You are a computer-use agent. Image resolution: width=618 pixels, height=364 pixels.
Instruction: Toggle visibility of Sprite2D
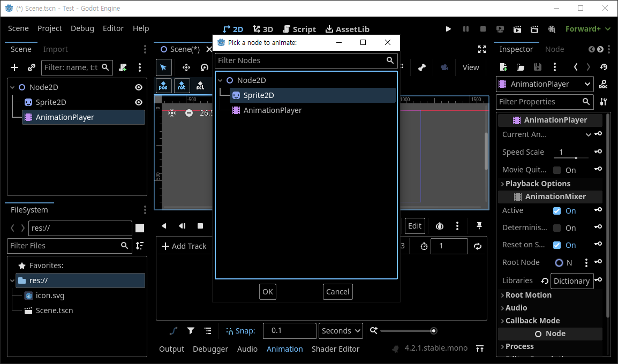click(139, 102)
